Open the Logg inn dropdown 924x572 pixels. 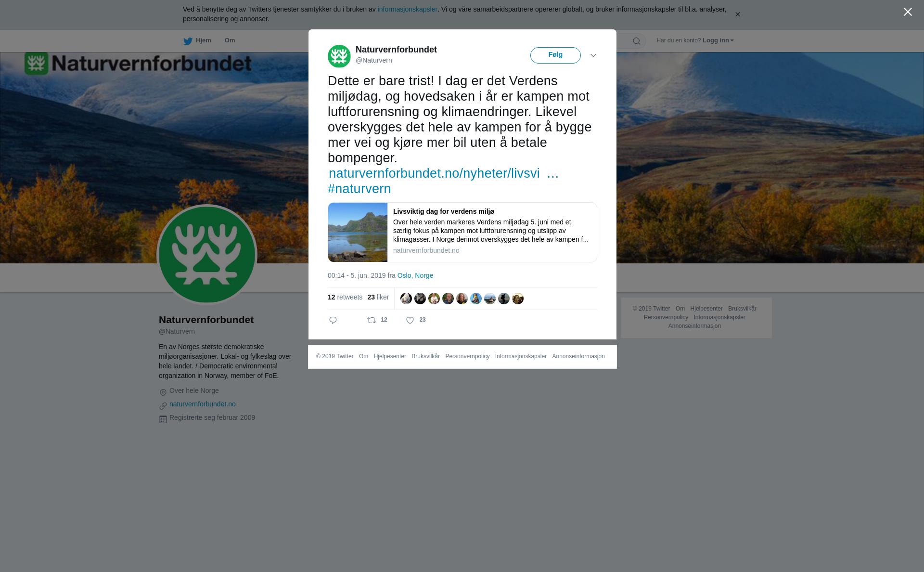(718, 40)
